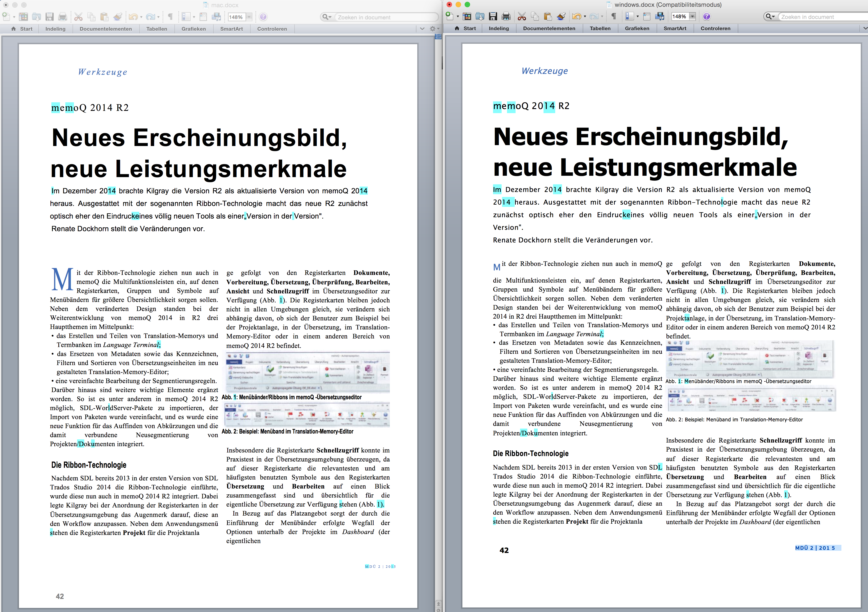Click Print icon in windows.docx toolbar
This screenshot has height=612, width=868.
tap(506, 16)
